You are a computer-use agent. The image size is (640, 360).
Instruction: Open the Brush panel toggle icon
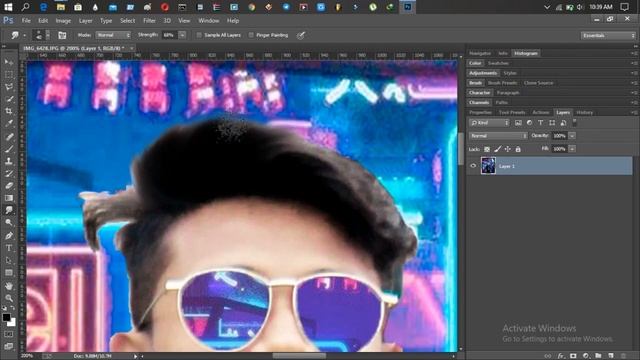(62, 36)
